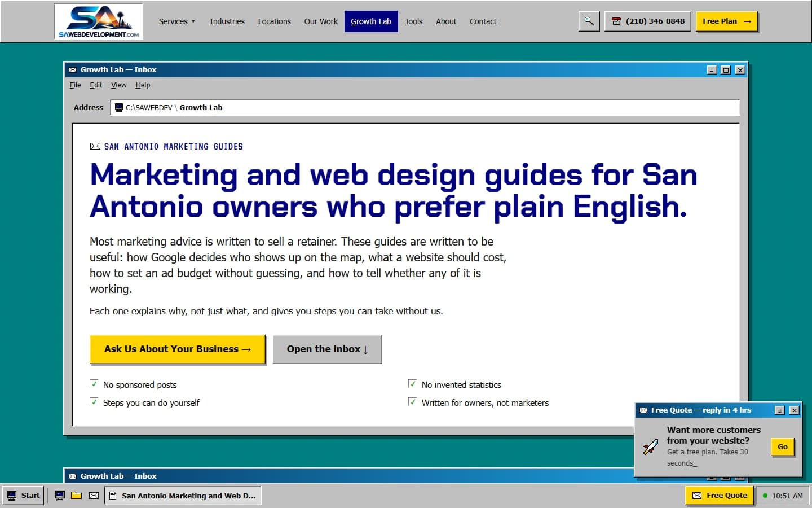Click the computer icon in the address bar
This screenshot has width=812, height=508.
(118, 107)
